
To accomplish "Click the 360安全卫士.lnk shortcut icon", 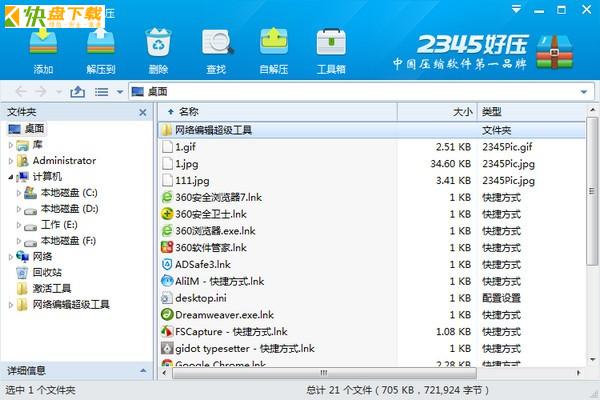I will point(167,214).
